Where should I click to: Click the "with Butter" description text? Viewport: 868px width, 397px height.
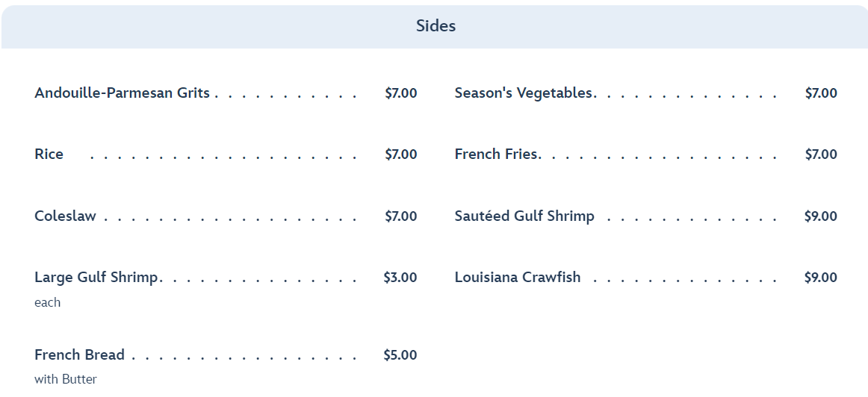point(66,379)
